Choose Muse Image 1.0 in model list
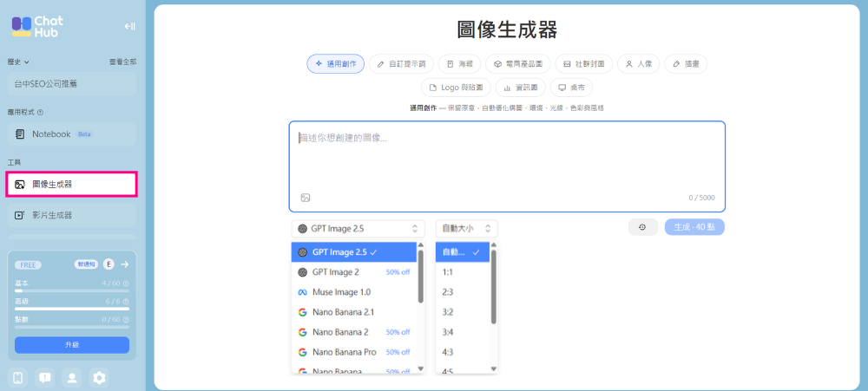Viewport: 868px width, 391px height. point(354,292)
